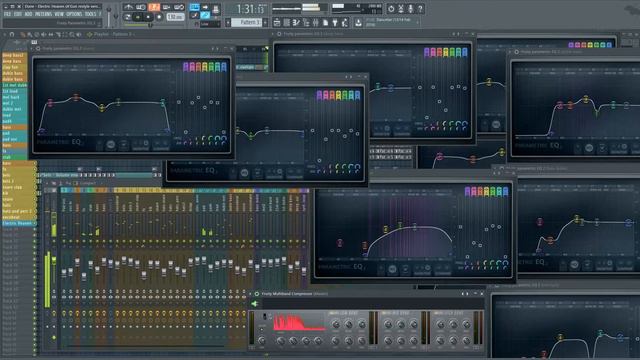Screen dimensions: 640x360
Task: Open the playlist view toolbar icon
Action: tap(277, 22)
